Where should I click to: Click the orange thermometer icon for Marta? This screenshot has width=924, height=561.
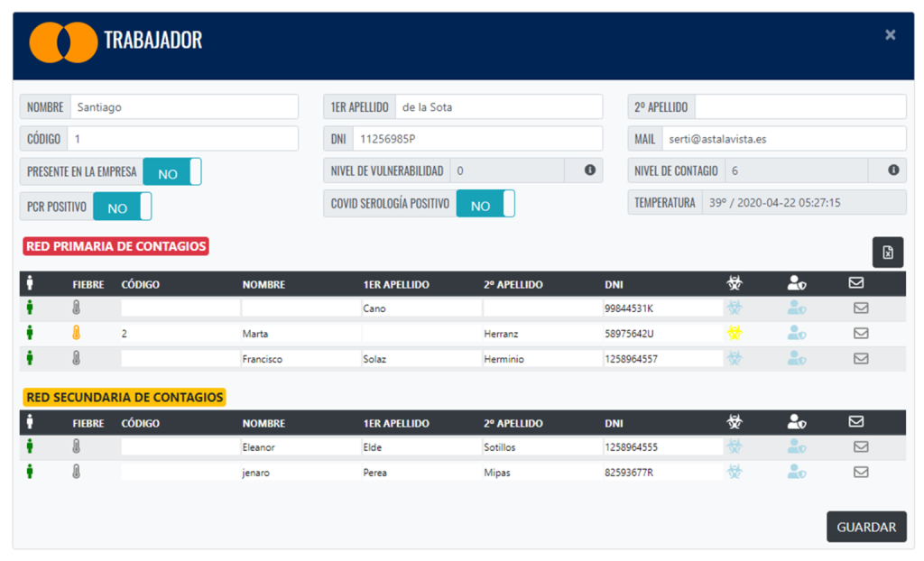(77, 334)
